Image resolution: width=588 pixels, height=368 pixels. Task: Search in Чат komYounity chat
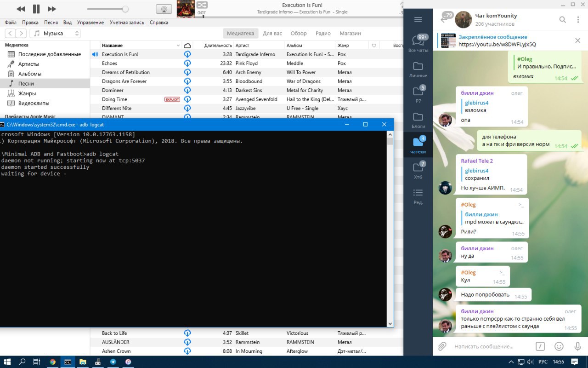pos(563,19)
